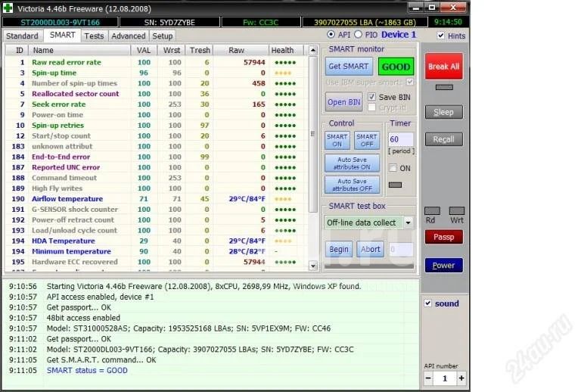Click the ST2000DL003-9VT166 model field
The height and width of the screenshot is (392, 581).
coord(61,22)
